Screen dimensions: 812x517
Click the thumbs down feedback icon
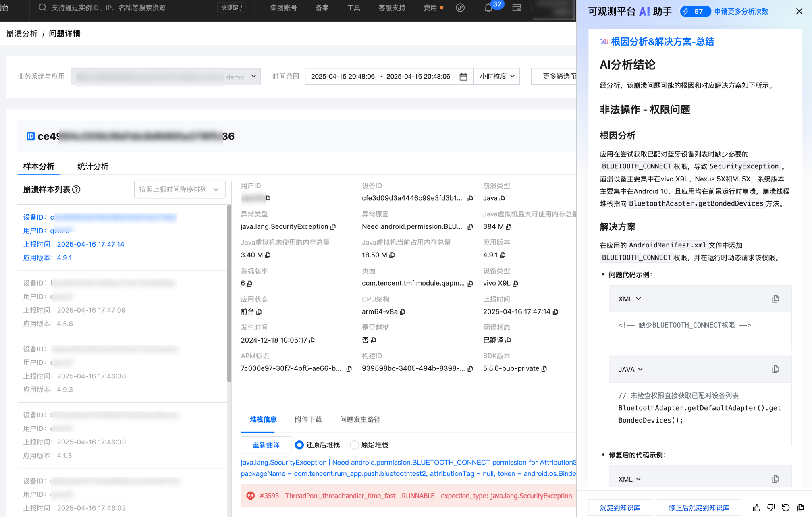point(771,508)
